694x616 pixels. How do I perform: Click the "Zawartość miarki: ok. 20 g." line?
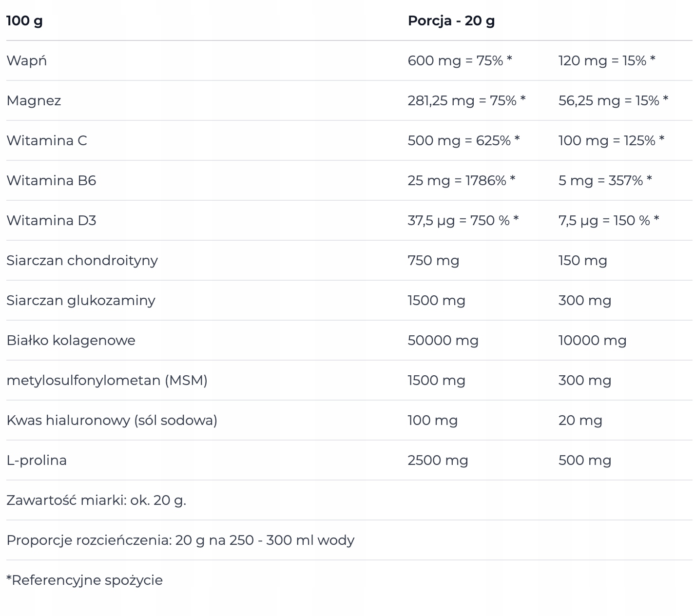[96, 500]
